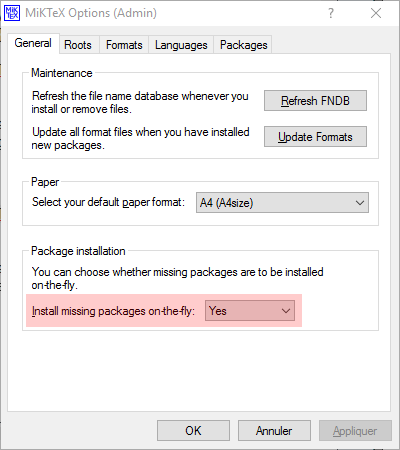Switch to the General tab
This screenshot has height=450, width=400.
(33, 43)
